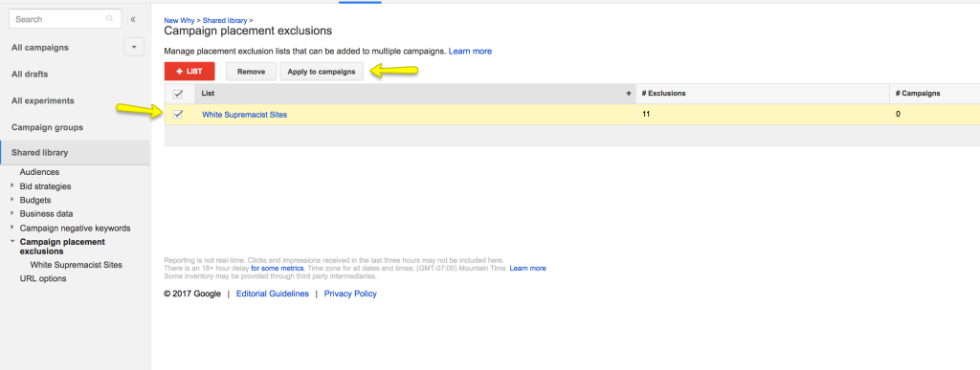This screenshot has height=370, width=980.
Task: Select Campaign placement exclusions in tree
Action: 62,247
